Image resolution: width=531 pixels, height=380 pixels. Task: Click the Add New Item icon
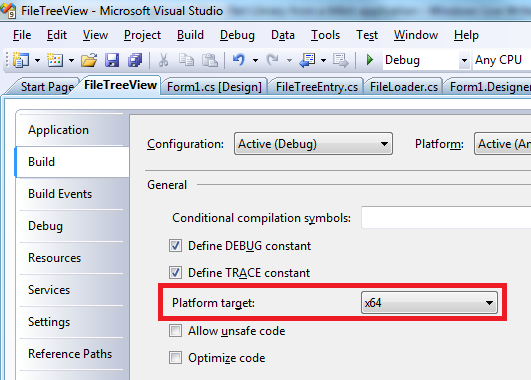(x=55, y=60)
